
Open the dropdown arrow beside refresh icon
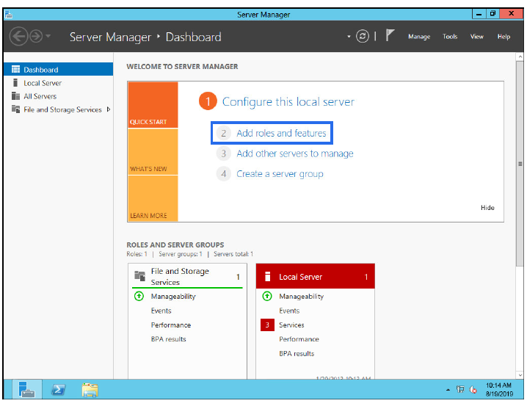pyautogui.click(x=349, y=36)
